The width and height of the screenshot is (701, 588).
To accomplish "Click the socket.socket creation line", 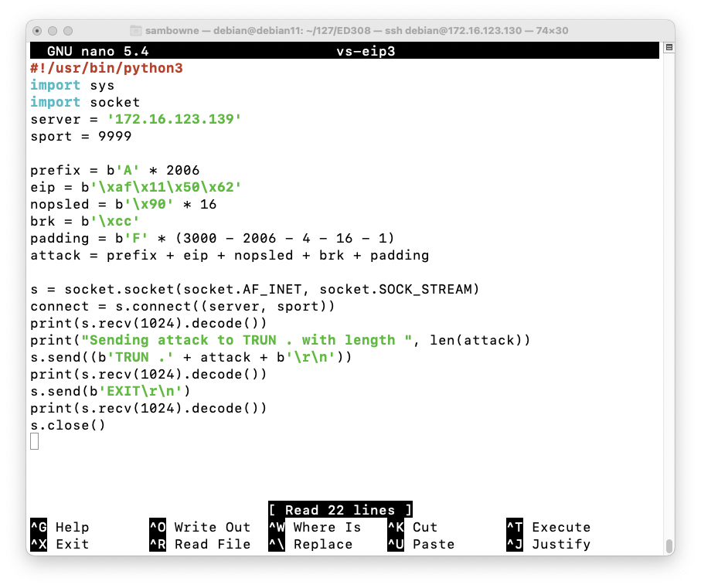I will tap(255, 289).
